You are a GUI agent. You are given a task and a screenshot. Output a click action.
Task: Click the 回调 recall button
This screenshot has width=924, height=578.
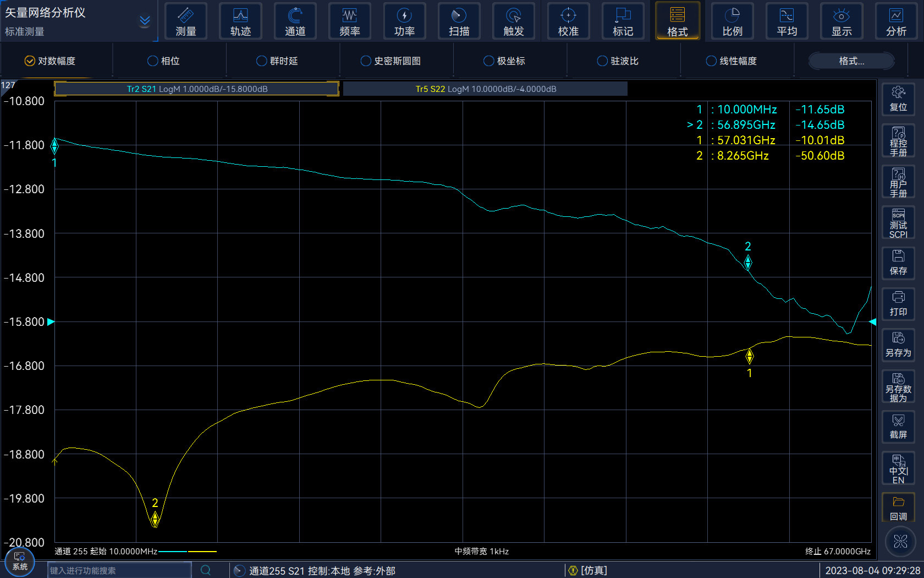(898, 509)
